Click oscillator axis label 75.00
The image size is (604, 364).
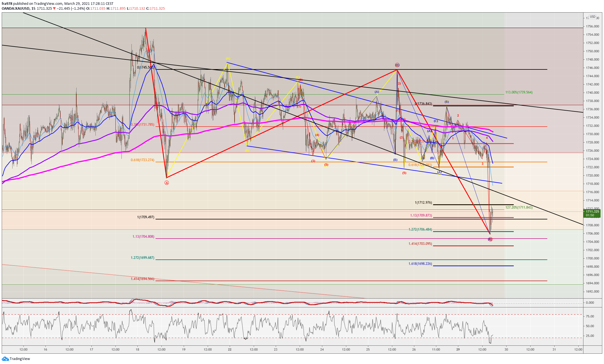(x=590, y=316)
